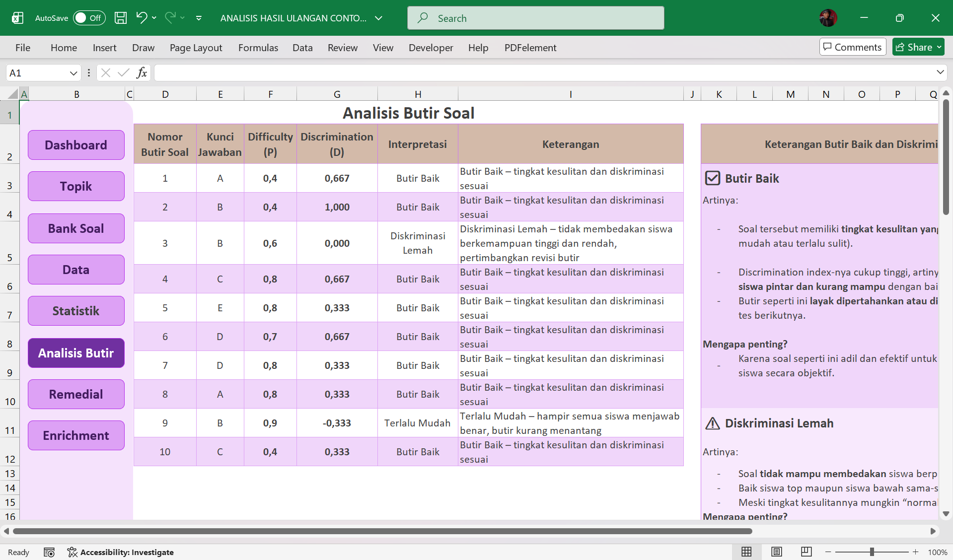Screen dimensions: 953x560
Task: Click the formula bar Cancel icon
Action: [x=105, y=73]
